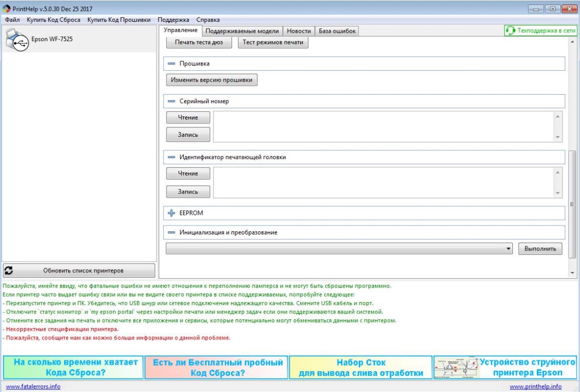Click the PrintHelp logo in the title bar

coord(6,8)
